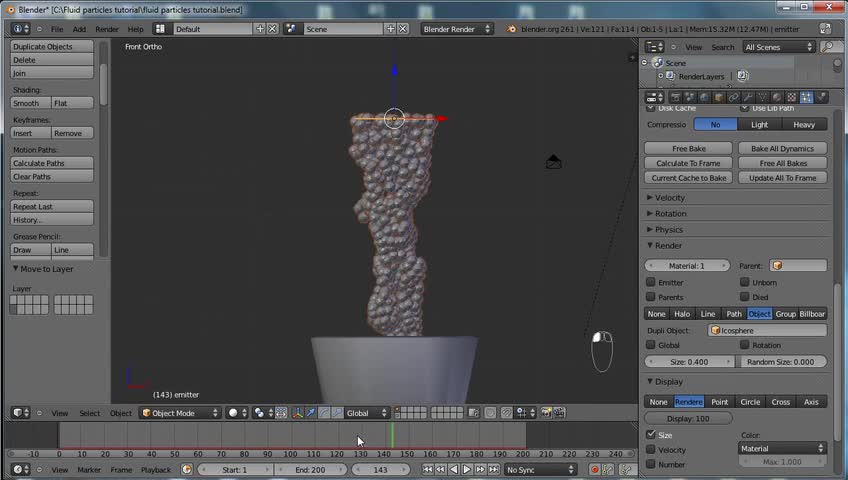Open the object properties tab cube icon
Screen dimensions: 848x480
coord(719,97)
